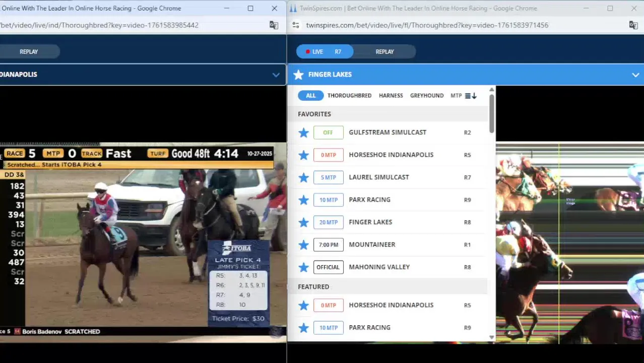Image resolution: width=644 pixels, height=363 pixels.
Task: Switch to REPLAY tab in left window
Action: [29, 51]
